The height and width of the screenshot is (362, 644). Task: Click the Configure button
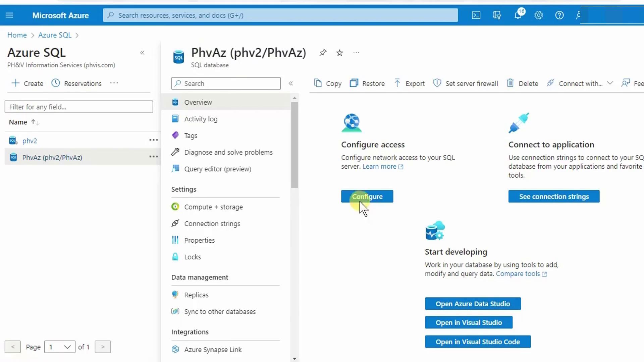367,196
